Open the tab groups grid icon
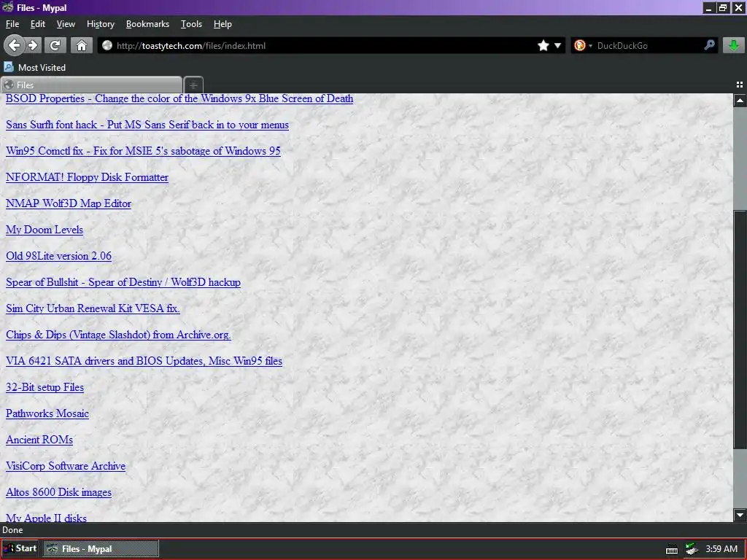 [740, 85]
